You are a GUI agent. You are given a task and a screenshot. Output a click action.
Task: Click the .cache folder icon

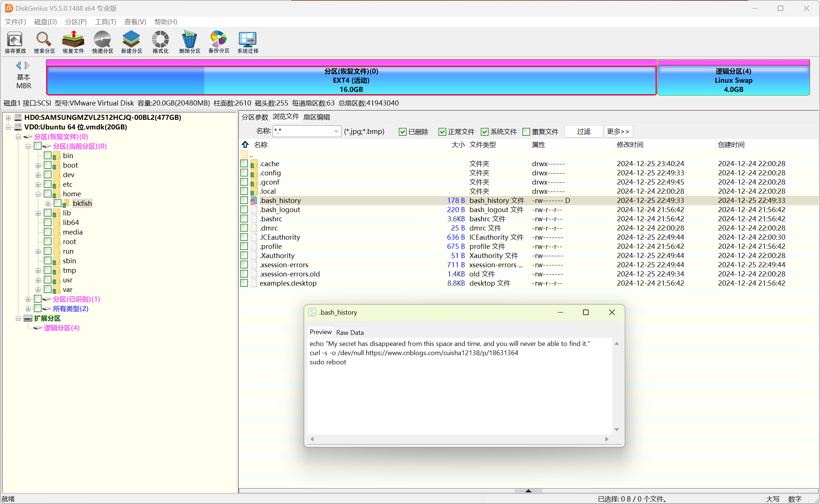(253, 164)
